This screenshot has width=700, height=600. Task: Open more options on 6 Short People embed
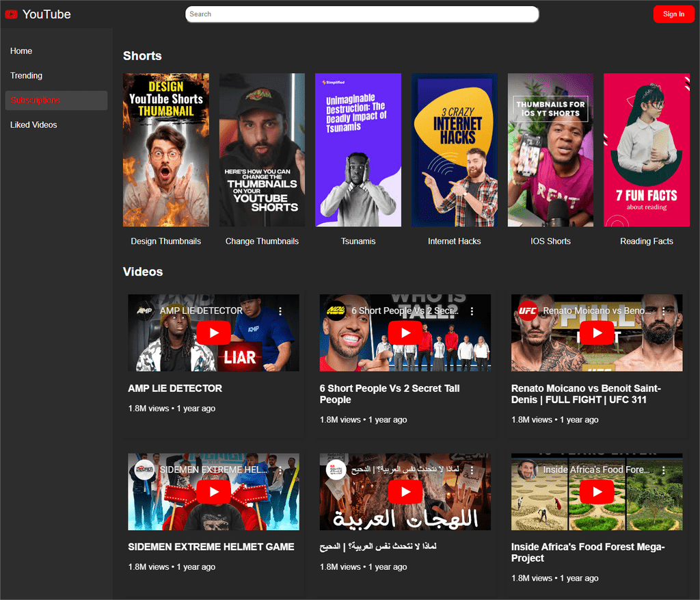click(472, 311)
